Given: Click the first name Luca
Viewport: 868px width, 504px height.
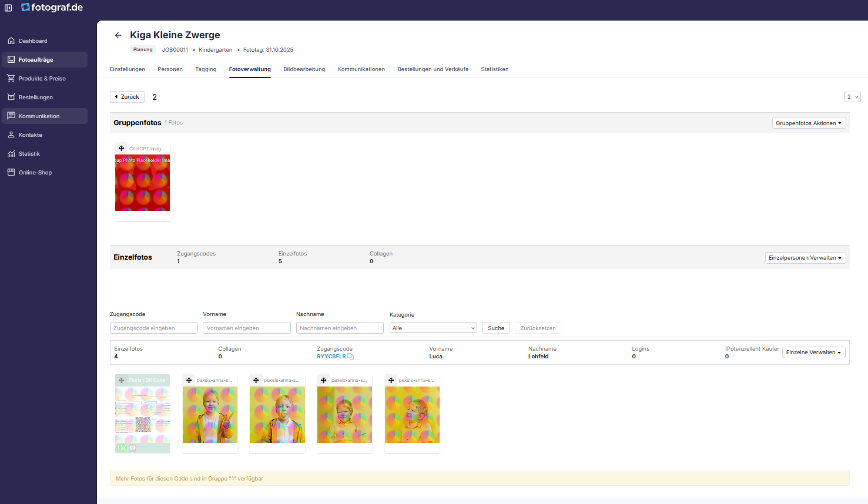Looking at the screenshot, I should click(435, 357).
